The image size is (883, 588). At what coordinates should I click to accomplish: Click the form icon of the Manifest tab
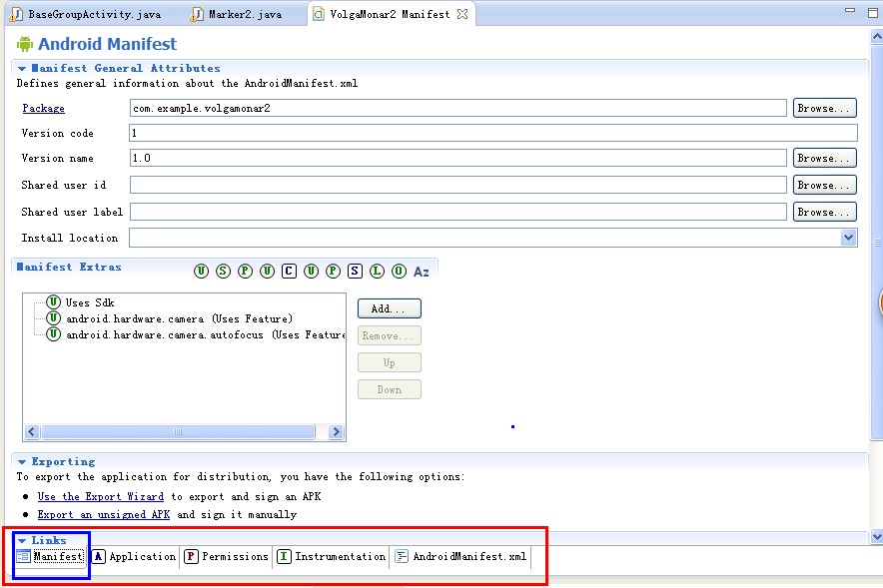23,556
